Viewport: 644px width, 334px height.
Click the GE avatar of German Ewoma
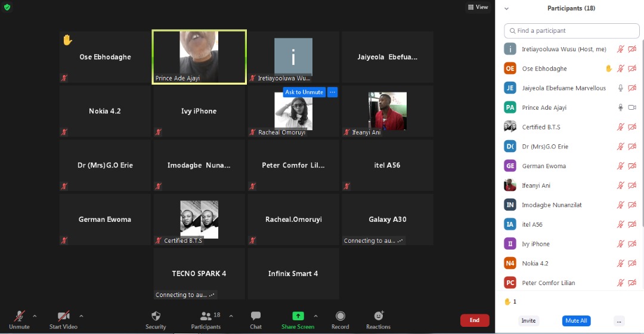(x=510, y=166)
